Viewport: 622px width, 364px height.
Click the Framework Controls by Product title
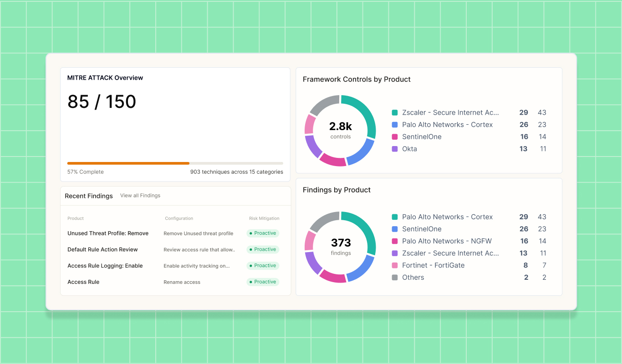point(357,79)
